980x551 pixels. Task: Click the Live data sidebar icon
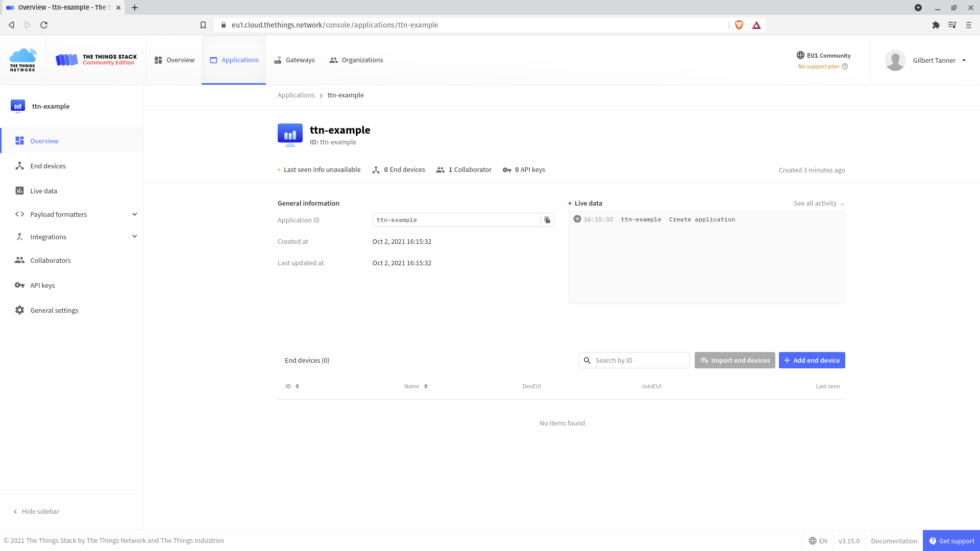click(19, 190)
